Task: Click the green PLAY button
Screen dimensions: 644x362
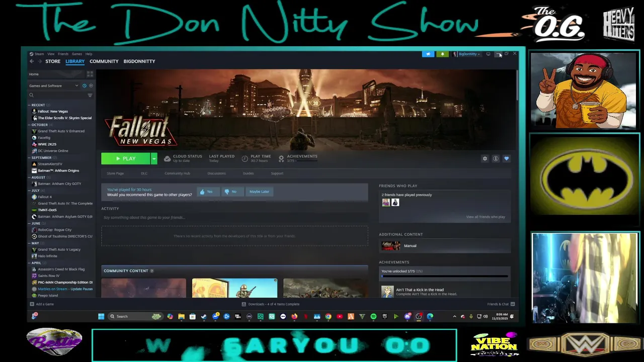Action: pyautogui.click(x=126, y=159)
